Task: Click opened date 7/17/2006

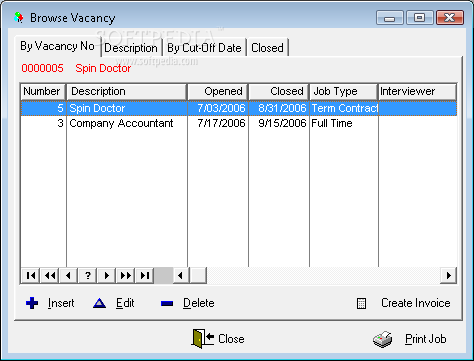Action: click(221, 123)
